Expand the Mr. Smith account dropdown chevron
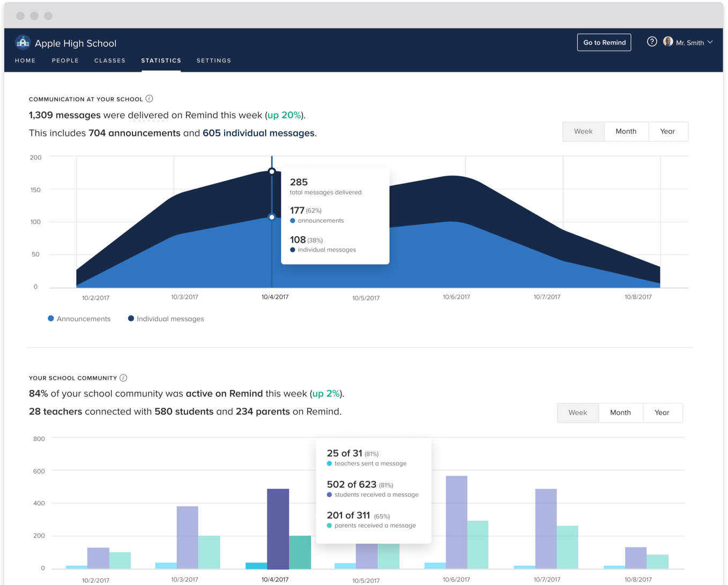This screenshot has height=585, width=728. pyautogui.click(x=710, y=42)
